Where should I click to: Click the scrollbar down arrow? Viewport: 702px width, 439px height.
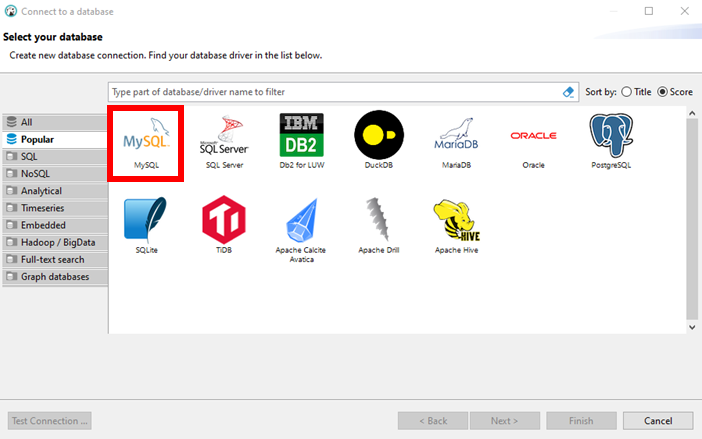pos(692,328)
